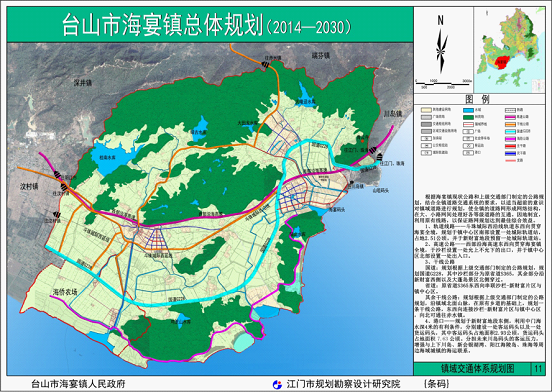Click the scale bar under the compass
The width and height of the screenshot is (552, 392).
click(x=443, y=84)
